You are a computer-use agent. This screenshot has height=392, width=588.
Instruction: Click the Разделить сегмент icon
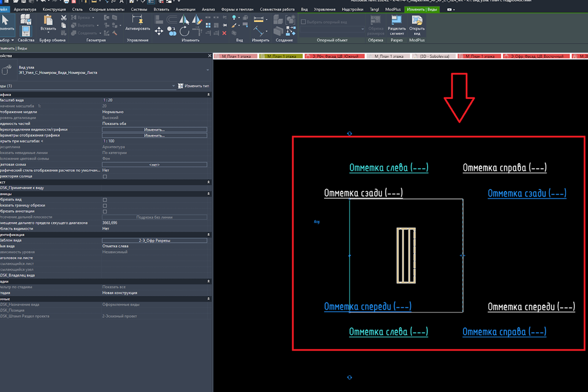(397, 25)
